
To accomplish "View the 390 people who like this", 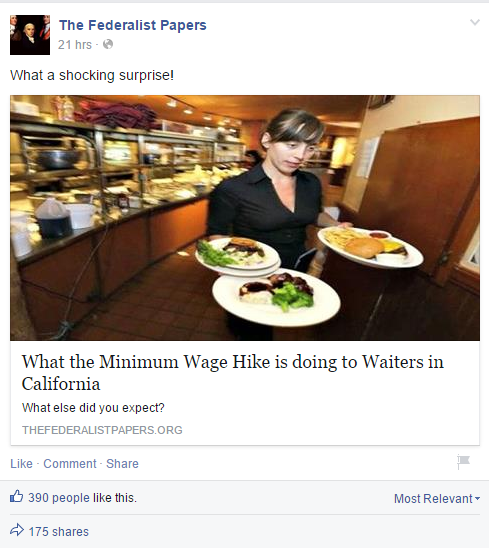I will pyautogui.click(x=82, y=498).
